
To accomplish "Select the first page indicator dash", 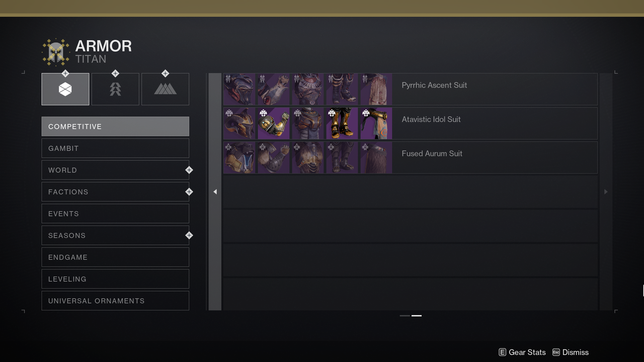I will [405, 316].
